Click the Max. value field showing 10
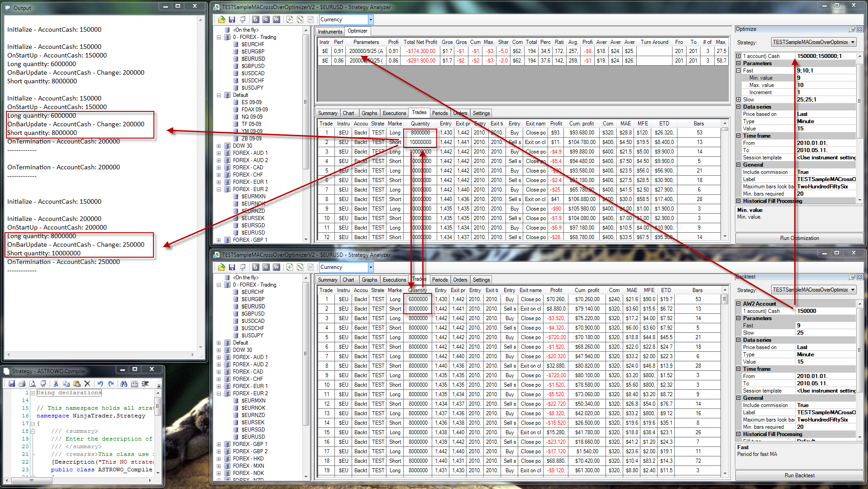This screenshot has width=868, height=489. click(x=825, y=85)
